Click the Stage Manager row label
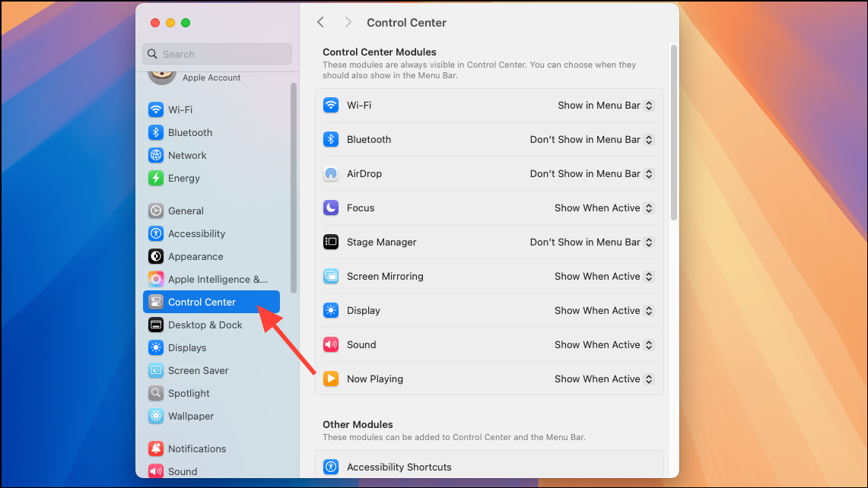868x488 pixels. pyautogui.click(x=381, y=242)
